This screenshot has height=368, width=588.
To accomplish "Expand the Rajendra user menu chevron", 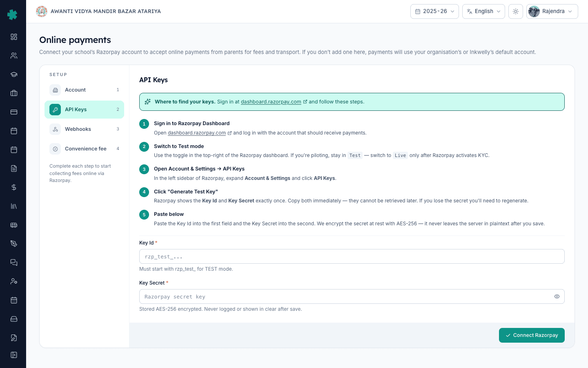I will (x=570, y=11).
